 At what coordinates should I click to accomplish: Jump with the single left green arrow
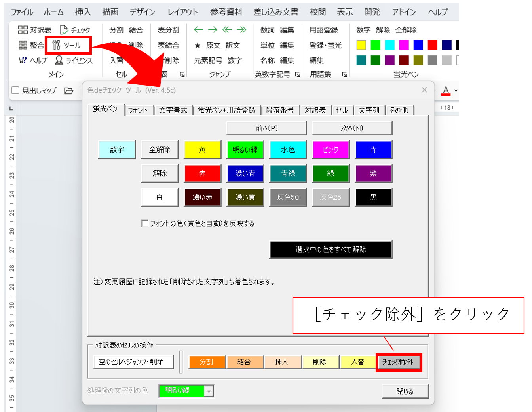198,30
